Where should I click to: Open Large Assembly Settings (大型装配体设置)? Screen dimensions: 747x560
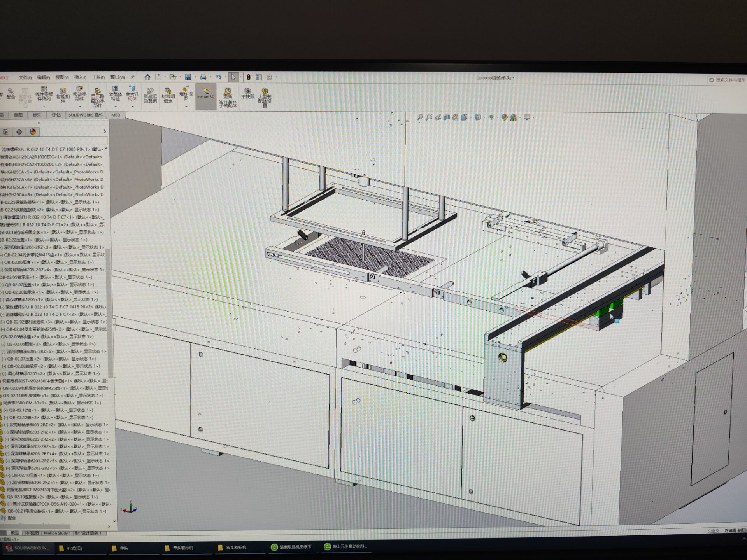click(265, 98)
